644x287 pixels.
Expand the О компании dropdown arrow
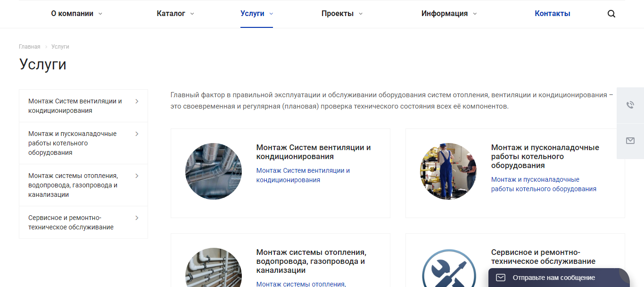(100, 14)
